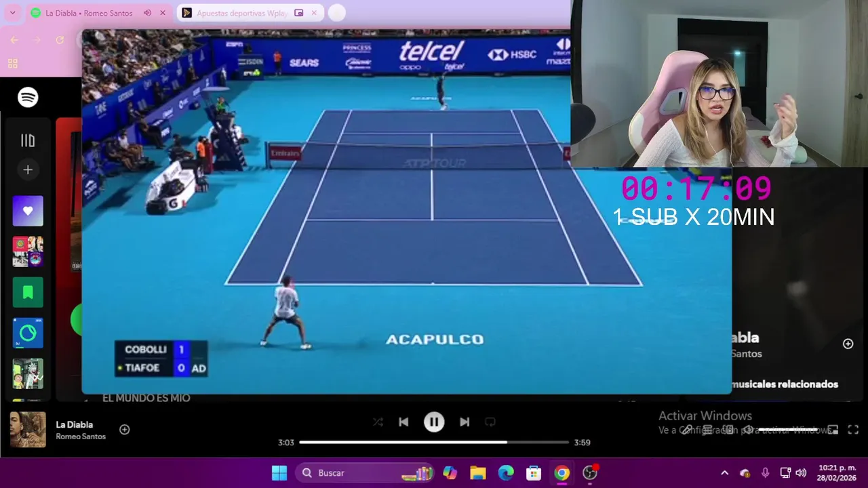Skip to the next track
868x488 pixels.
(x=465, y=422)
